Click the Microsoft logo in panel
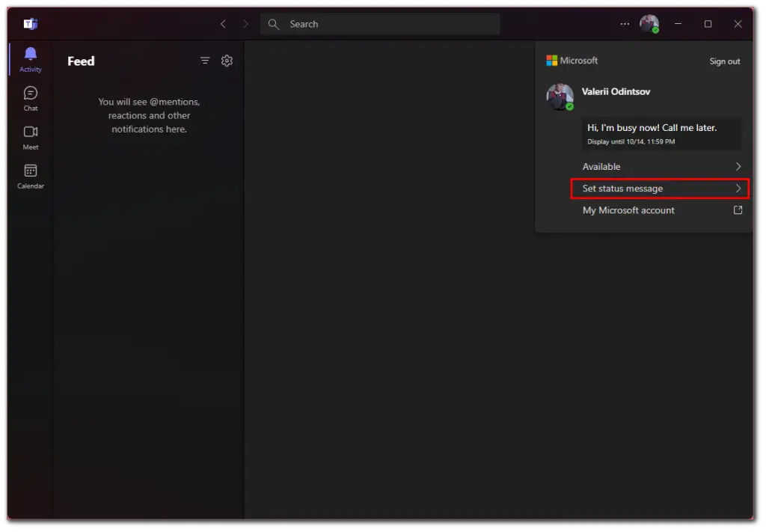 pos(552,61)
